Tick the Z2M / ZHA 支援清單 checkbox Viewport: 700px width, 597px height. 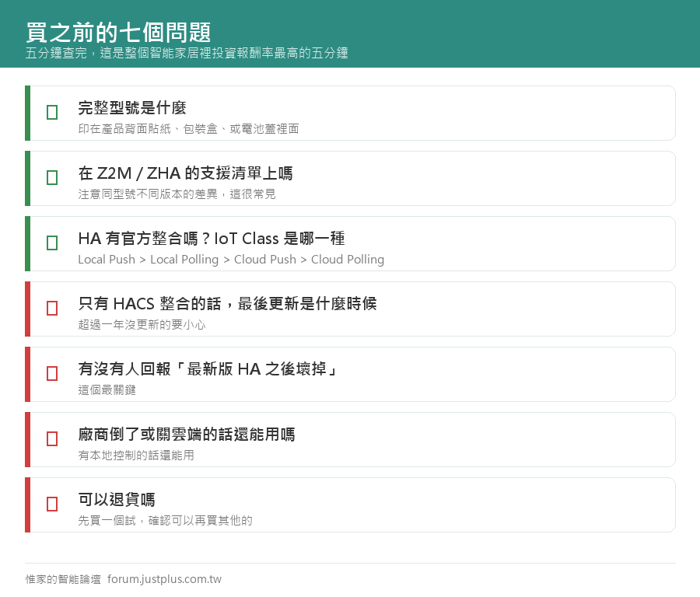click(x=52, y=177)
